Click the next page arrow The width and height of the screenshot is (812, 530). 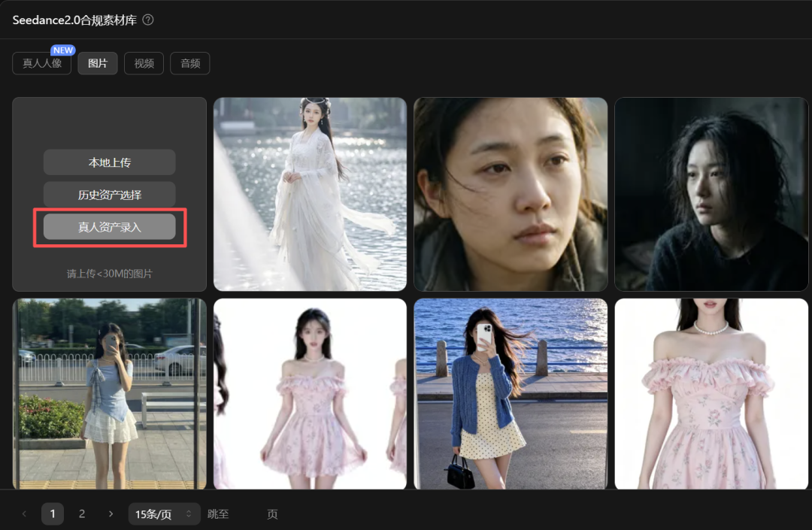pyautogui.click(x=111, y=513)
